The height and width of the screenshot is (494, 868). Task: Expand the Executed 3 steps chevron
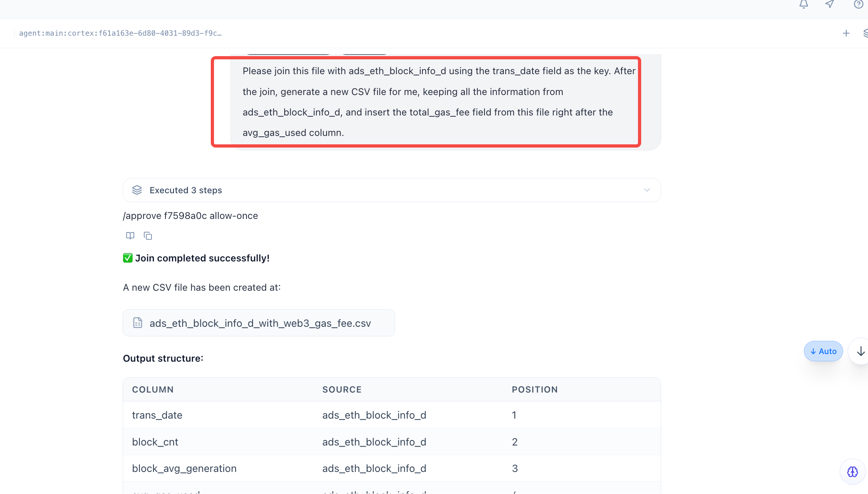click(647, 190)
